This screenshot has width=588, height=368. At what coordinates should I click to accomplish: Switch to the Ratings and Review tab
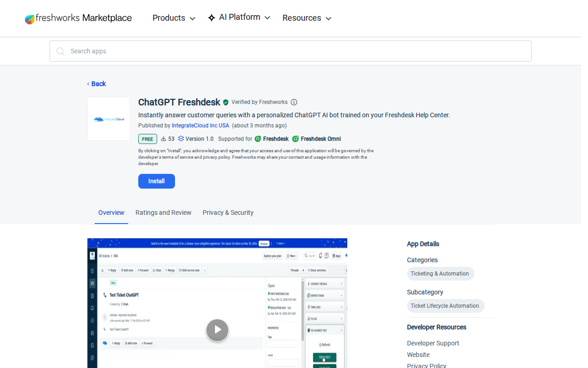pyautogui.click(x=164, y=213)
